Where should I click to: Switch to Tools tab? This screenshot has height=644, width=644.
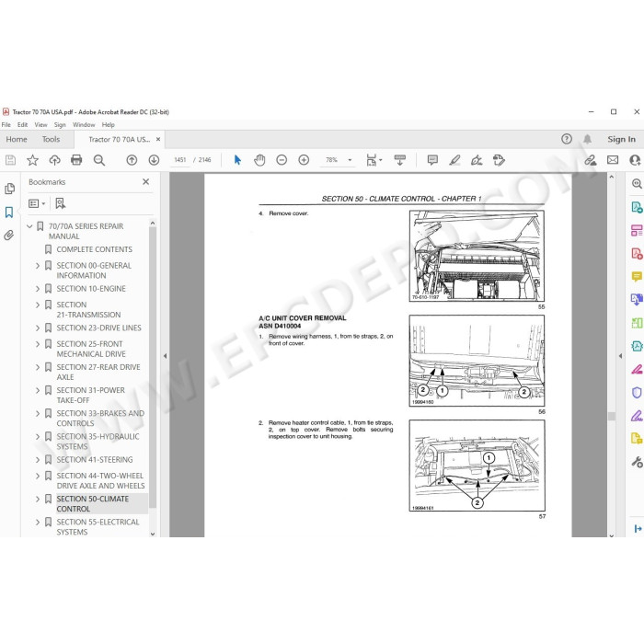(51, 139)
